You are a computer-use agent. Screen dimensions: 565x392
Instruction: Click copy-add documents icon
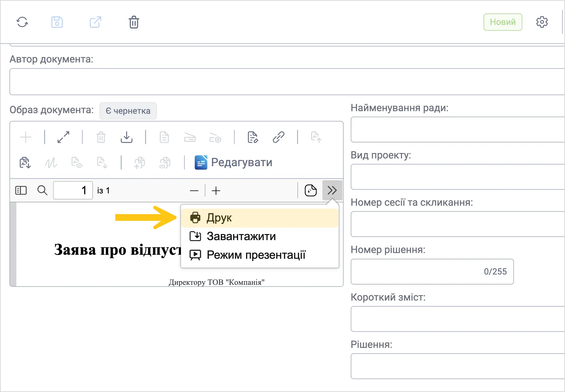140,162
